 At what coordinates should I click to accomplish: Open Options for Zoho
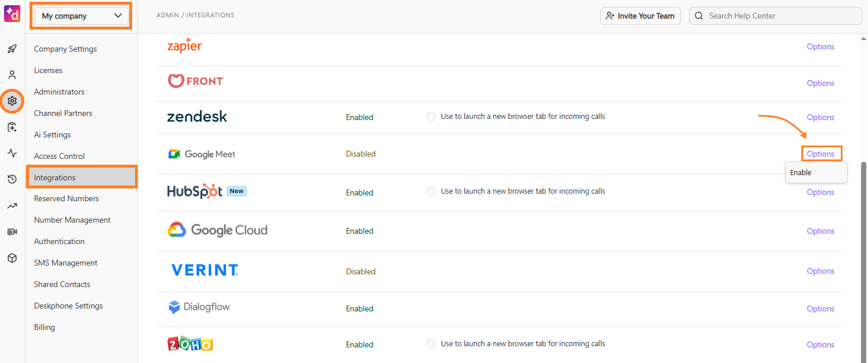click(x=820, y=344)
